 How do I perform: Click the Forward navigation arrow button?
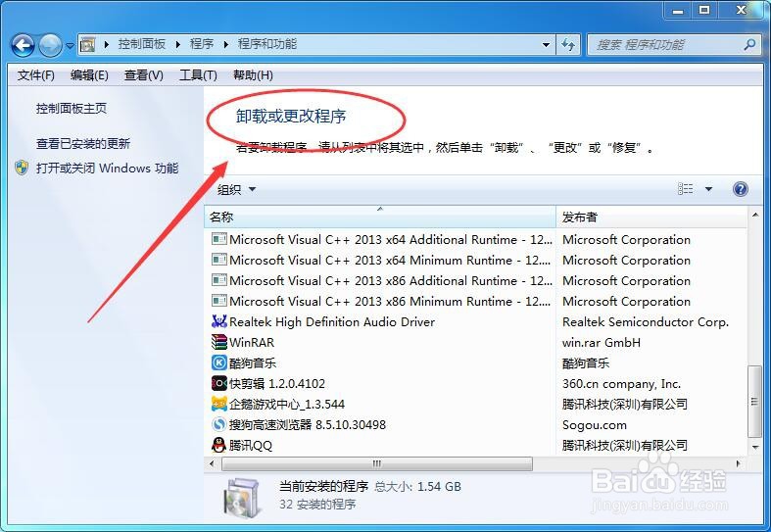click(x=50, y=46)
